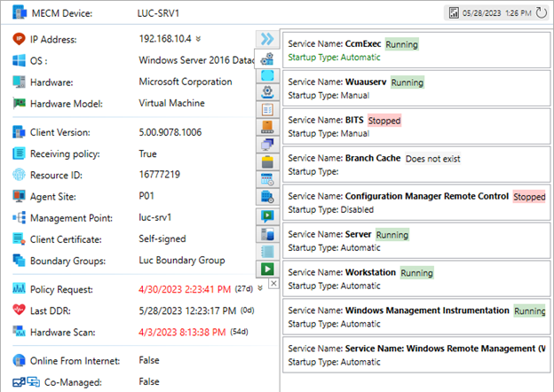Click Stopped status of Remote Control service
The width and height of the screenshot is (554, 392).
click(x=529, y=197)
